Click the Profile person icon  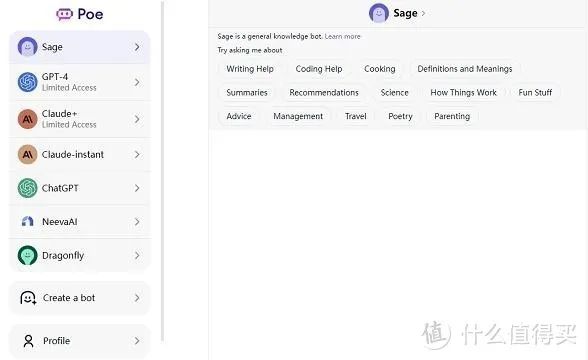tap(28, 341)
